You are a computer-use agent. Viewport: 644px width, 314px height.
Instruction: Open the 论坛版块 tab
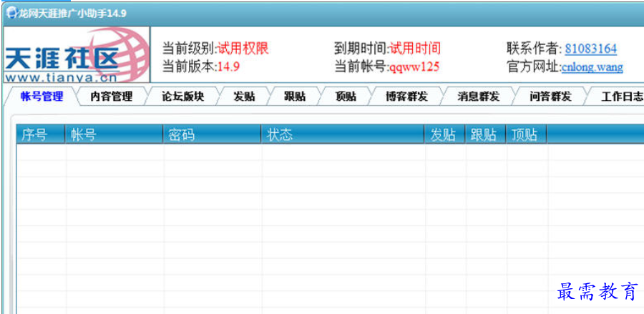pyautogui.click(x=182, y=97)
